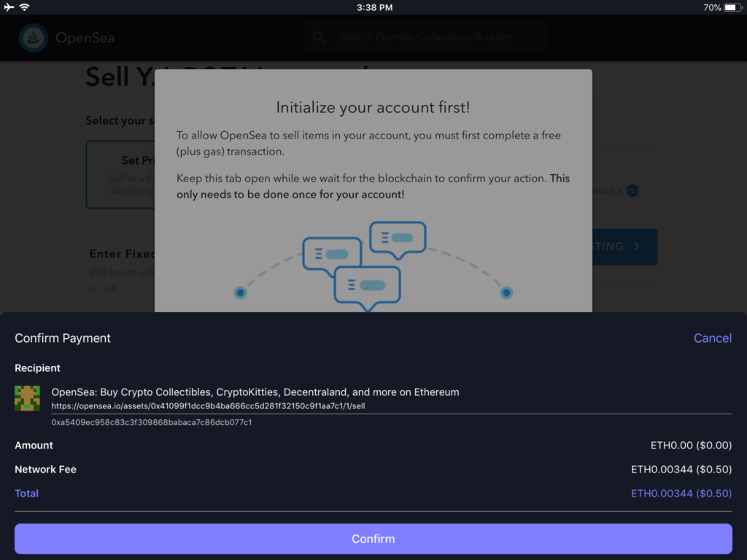Confirm the payment transaction
Image resolution: width=747 pixels, height=560 pixels.
pyautogui.click(x=373, y=539)
